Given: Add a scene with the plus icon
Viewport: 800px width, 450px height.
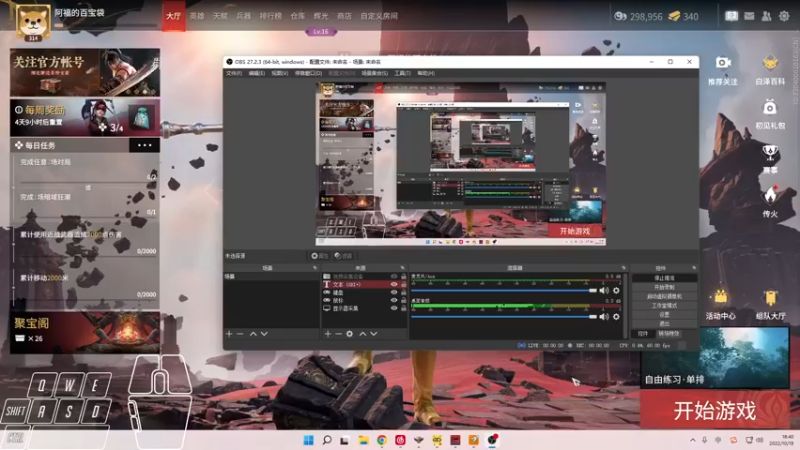Looking at the screenshot, I should 229,334.
